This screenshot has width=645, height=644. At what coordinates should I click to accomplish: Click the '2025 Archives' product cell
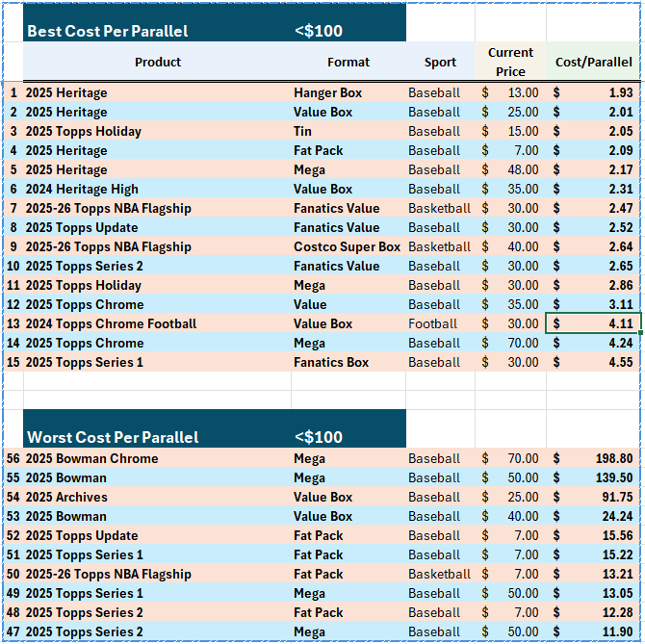(157, 497)
